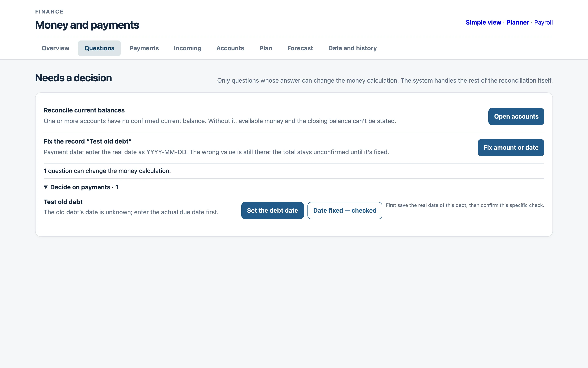Click the no confirmed current balance description
This screenshot has height=368, width=588.
tap(220, 121)
